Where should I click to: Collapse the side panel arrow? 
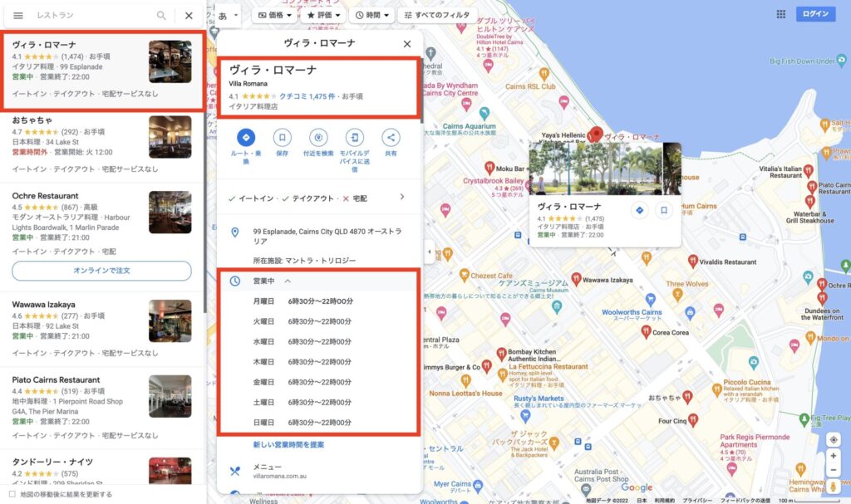430,252
